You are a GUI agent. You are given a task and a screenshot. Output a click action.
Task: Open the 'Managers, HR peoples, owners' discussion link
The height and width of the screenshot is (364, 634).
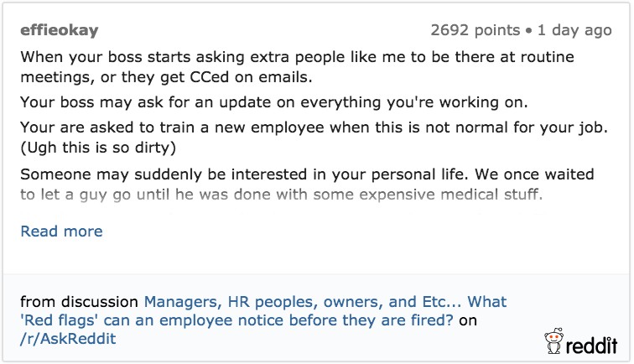click(x=325, y=301)
